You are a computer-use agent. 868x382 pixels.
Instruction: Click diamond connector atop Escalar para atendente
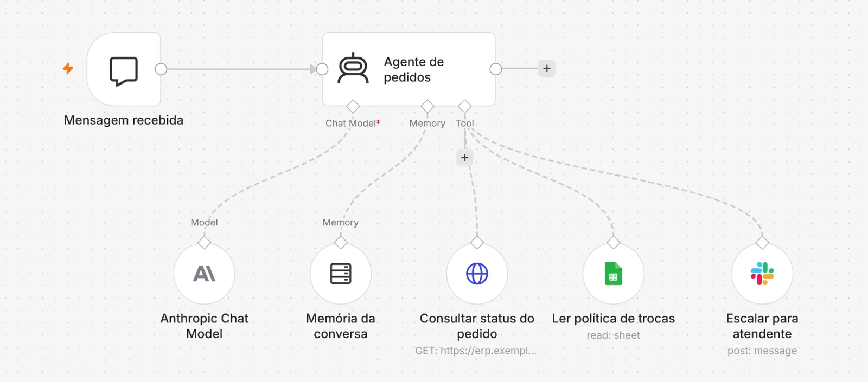click(762, 243)
